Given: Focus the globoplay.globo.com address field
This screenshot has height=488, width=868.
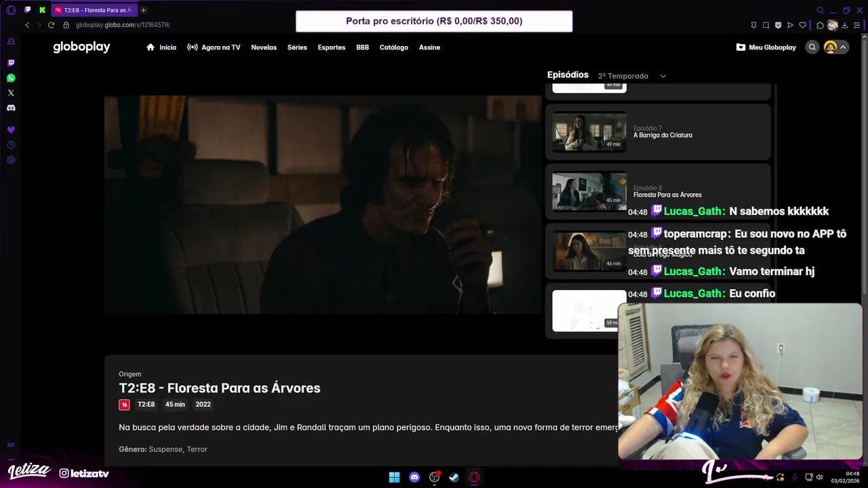Looking at the screenshot, I should [x=123, y=25].
